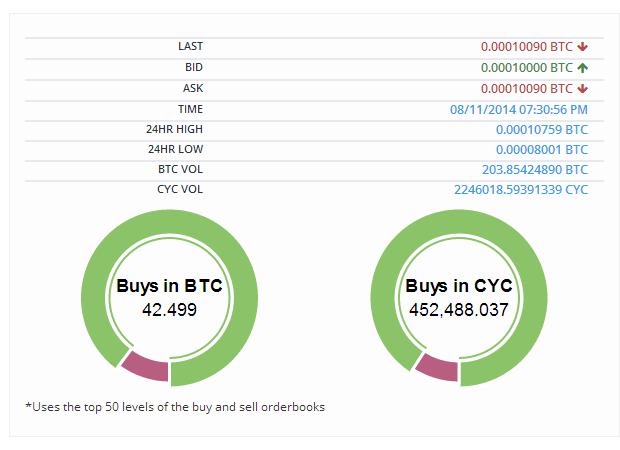
Task: Click the green up arrow beside BID price
Action: coord(582,68)
